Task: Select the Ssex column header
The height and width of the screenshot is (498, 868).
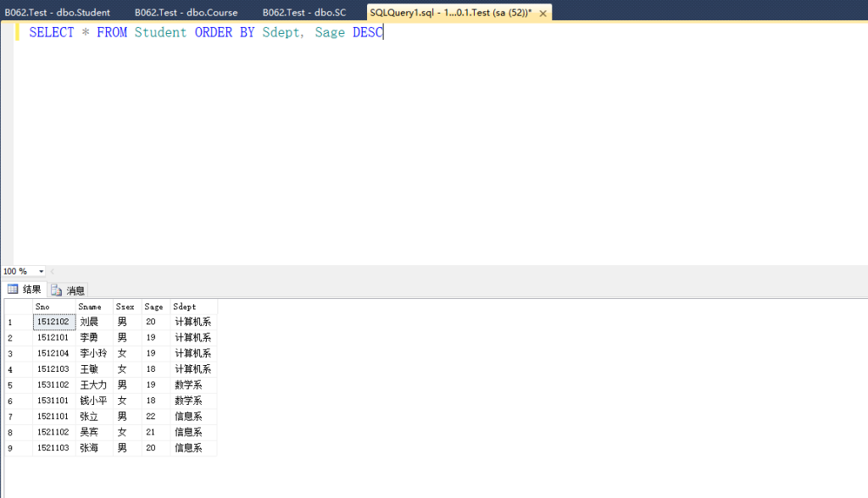Action: coord(127,307)
